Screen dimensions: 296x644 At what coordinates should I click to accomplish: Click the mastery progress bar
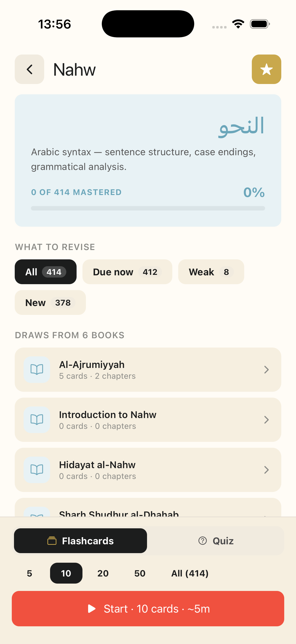pos(148,208)
